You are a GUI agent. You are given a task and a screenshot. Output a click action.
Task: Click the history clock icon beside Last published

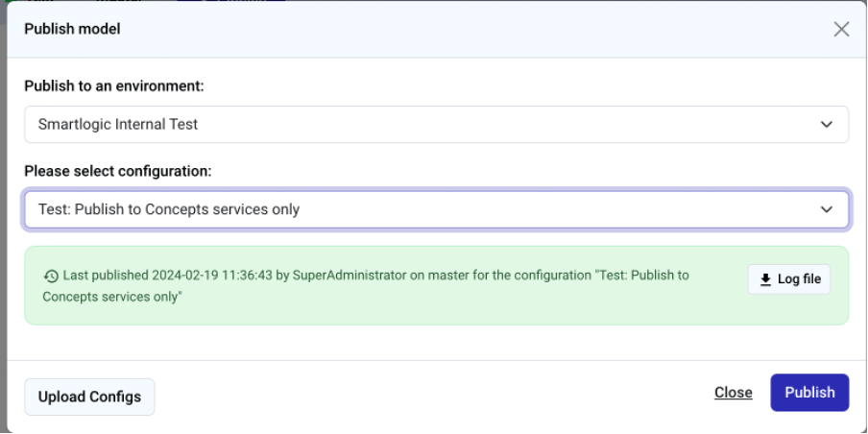tap(51, 276)
